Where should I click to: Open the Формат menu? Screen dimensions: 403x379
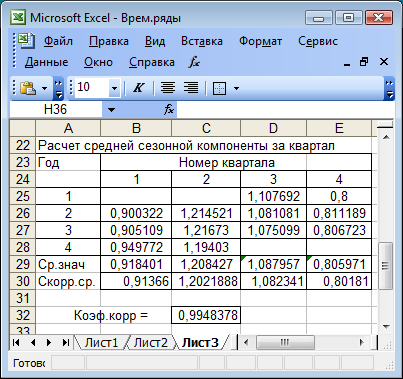[260, 41]
